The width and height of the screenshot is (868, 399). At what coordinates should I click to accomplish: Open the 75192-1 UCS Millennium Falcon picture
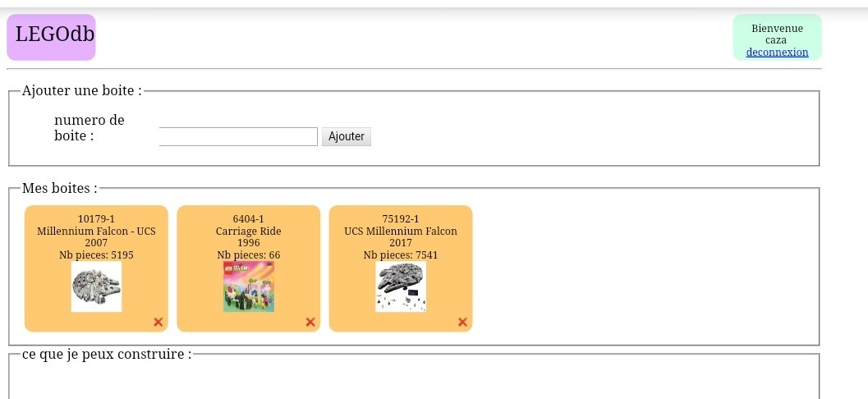point(401,287)
